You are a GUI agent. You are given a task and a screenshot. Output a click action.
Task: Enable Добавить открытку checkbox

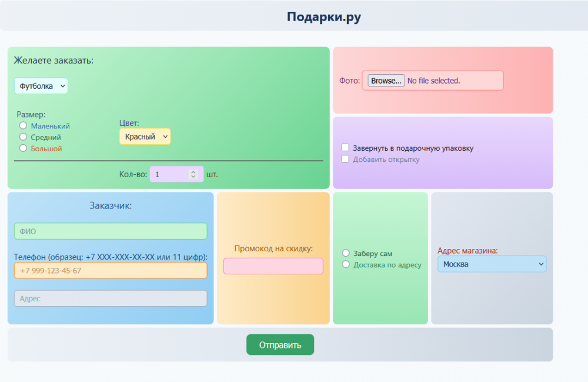click(x=345, y=159)
